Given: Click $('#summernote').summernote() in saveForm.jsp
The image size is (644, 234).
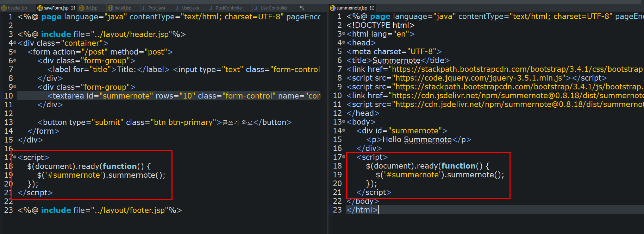Looking at the screenshot, I should (x=101, y=175).
